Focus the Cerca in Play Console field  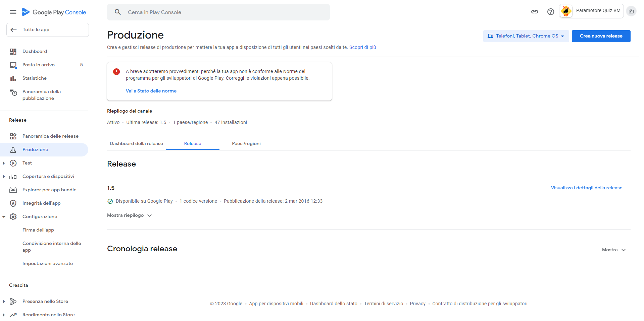coord(218,12)
